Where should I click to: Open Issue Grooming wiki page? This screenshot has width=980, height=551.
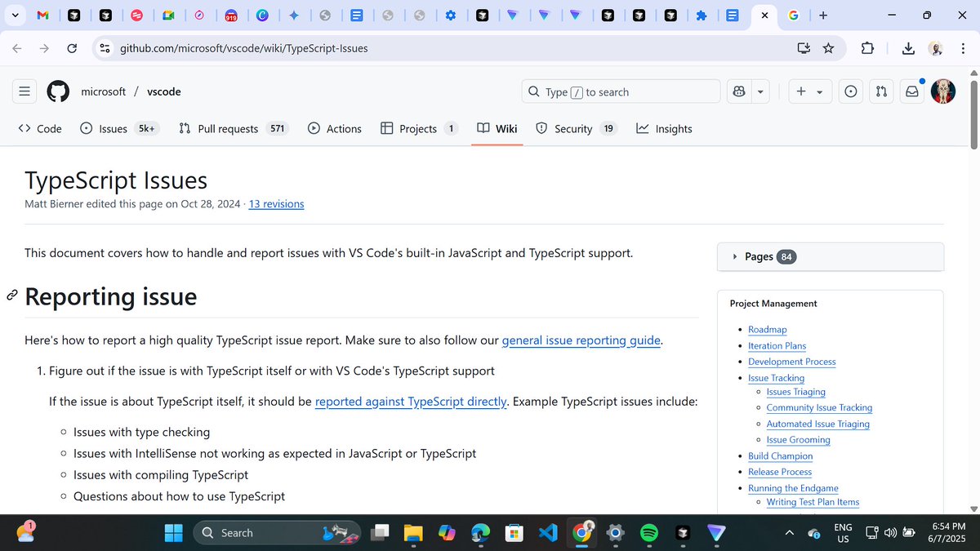[x=798, y=440]
